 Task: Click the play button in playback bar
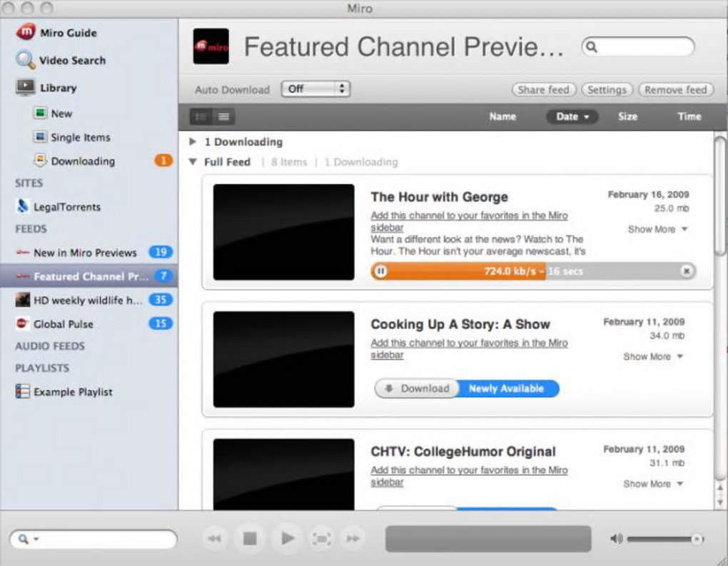tap(288, 538)
